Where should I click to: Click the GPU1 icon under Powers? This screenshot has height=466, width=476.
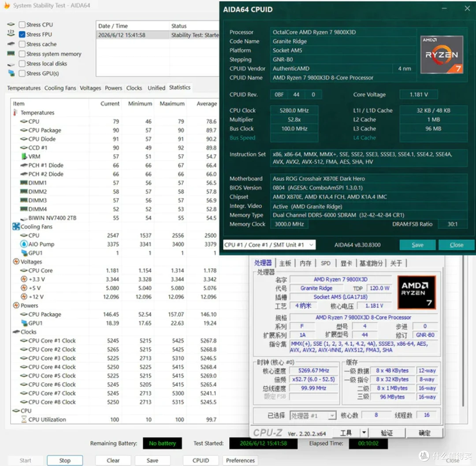[x=24, y=323]
